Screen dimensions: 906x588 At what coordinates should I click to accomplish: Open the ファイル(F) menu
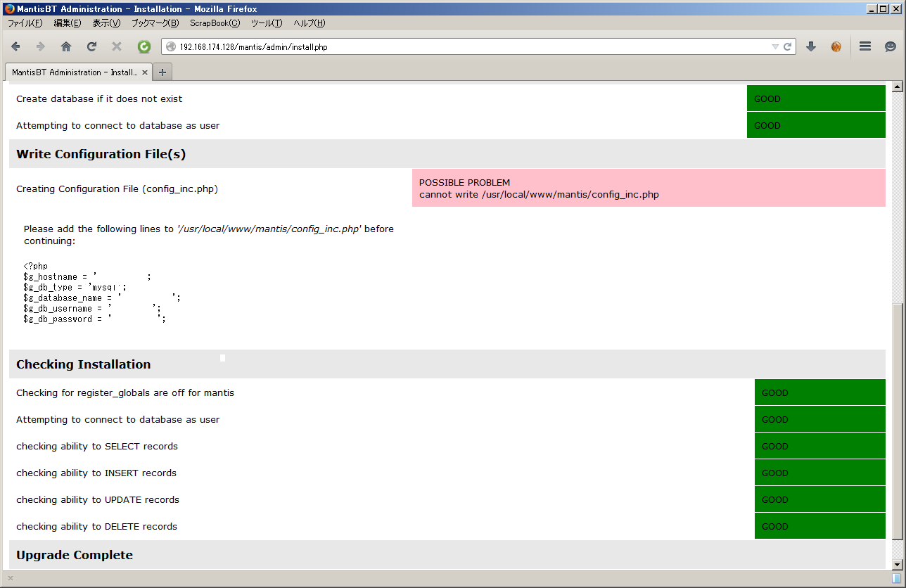25,23
